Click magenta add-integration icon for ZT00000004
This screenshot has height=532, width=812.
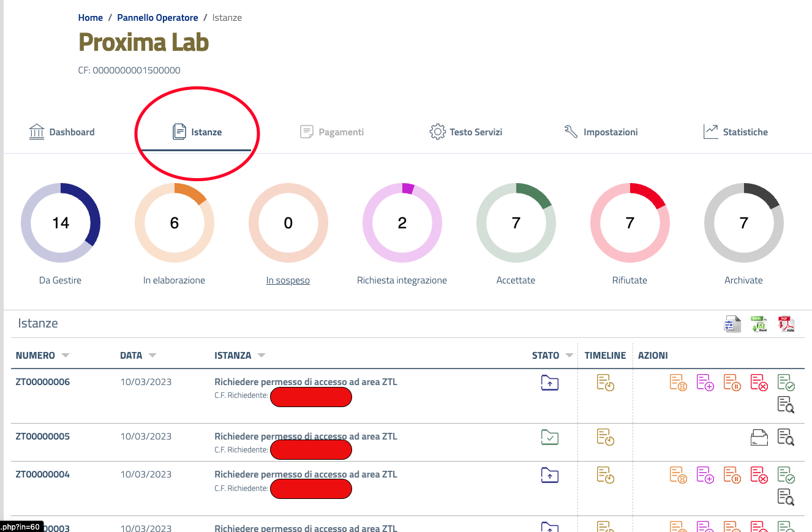[x=705, y=475]
